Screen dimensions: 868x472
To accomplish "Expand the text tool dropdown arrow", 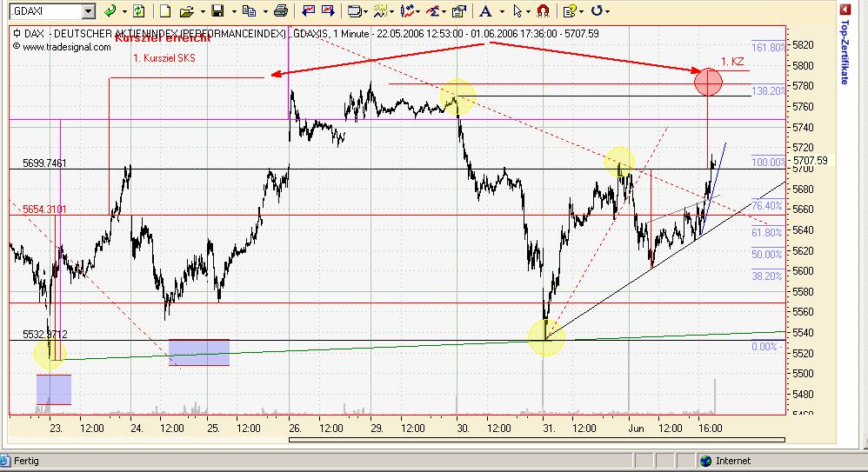I will point(502,11).
